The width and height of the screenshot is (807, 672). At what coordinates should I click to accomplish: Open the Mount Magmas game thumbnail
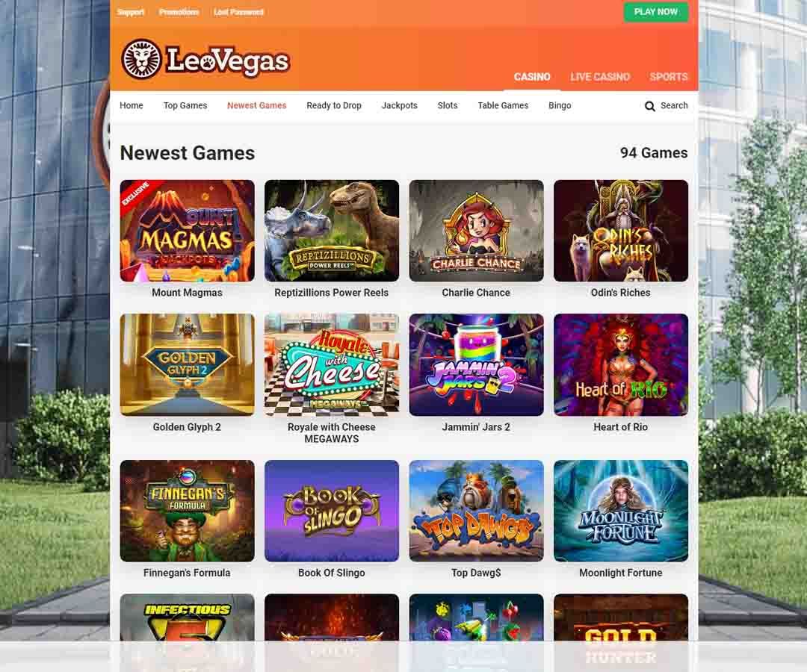tap(187, 231)
